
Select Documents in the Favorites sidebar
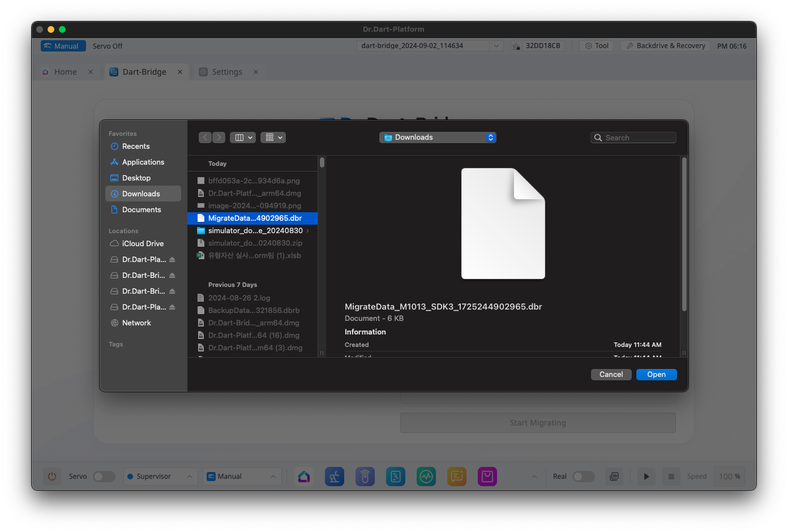(x=142, y=210)
